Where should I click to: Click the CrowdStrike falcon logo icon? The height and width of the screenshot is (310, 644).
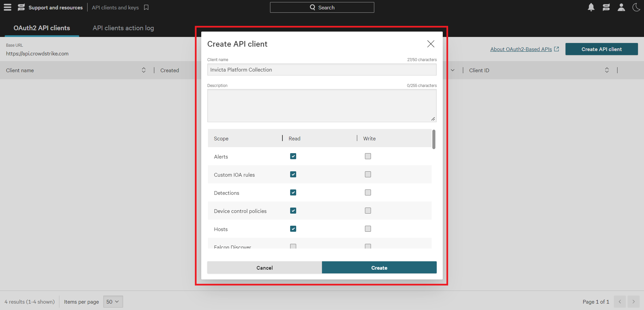pos(21,7)
